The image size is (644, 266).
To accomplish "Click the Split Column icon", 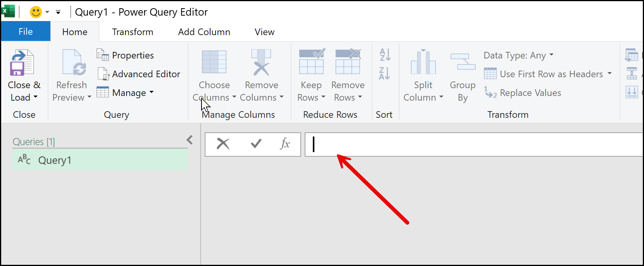I will (x=423, y=62).
